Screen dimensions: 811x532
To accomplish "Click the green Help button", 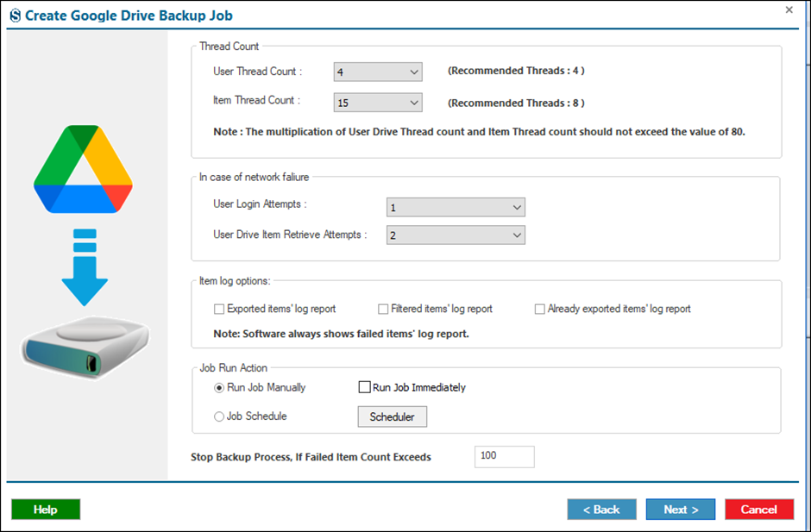I will coord(46,510).
